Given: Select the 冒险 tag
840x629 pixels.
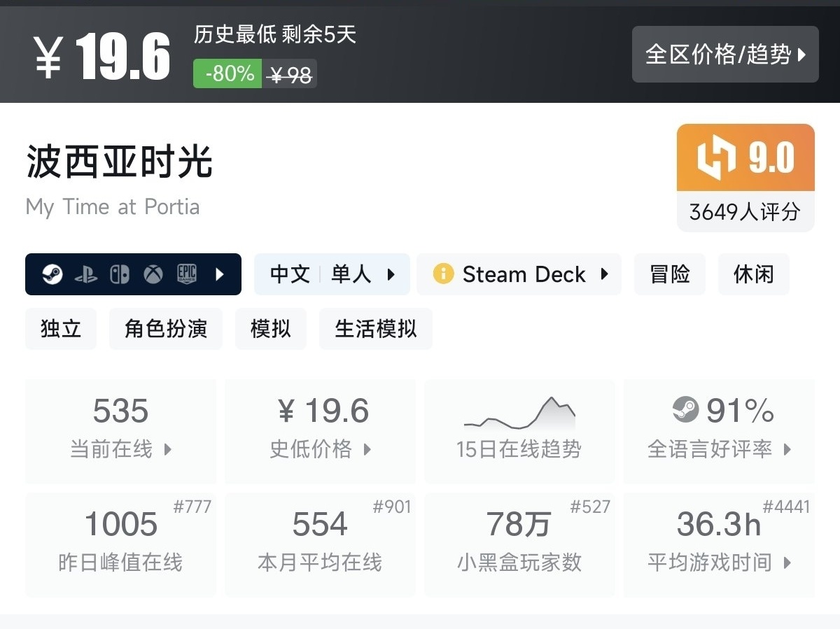Looking at the screenshot, I should [x=670, y=274].
